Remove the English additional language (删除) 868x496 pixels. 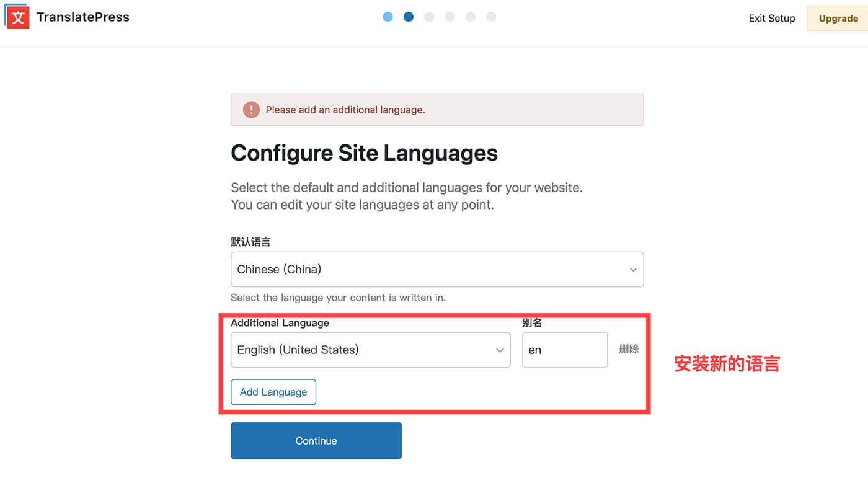pyautogui.click(x=629, y=349)
